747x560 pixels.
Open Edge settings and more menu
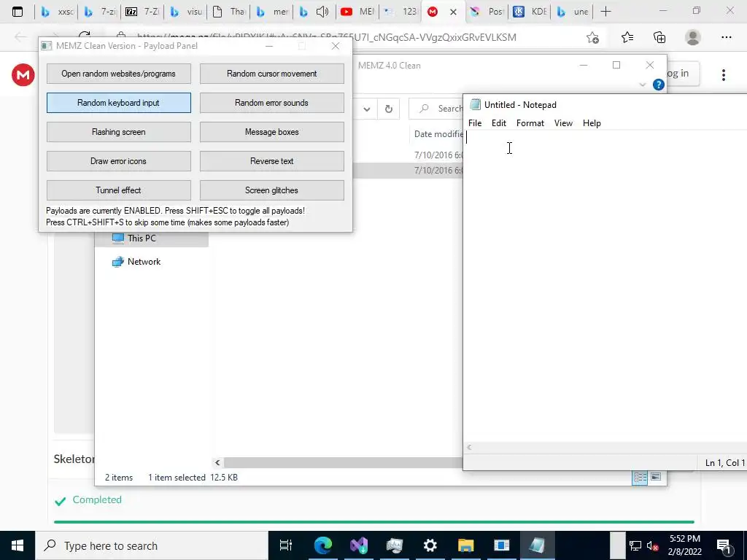pyautogui.click(x=726, y=38)
